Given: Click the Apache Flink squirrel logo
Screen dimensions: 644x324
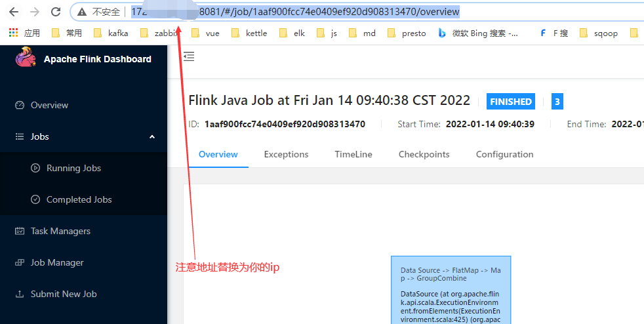Looking at the screenshot, I should click(x=26, y=57).
